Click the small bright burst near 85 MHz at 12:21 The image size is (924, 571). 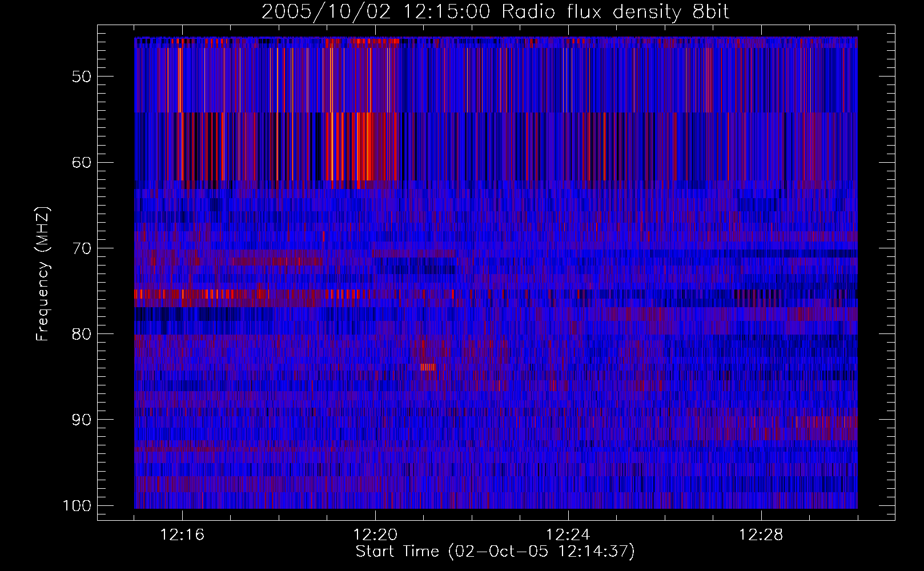click(428, 367)
